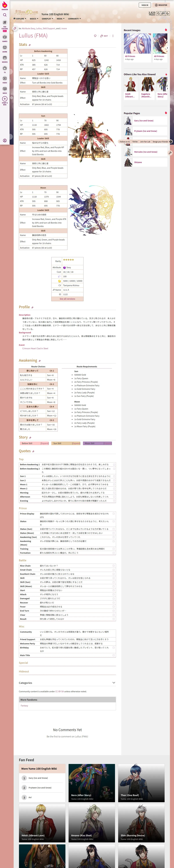Expand the Moon Still story
The height and width of the screenshot is (868, 174).
click(x=107, y=443)
